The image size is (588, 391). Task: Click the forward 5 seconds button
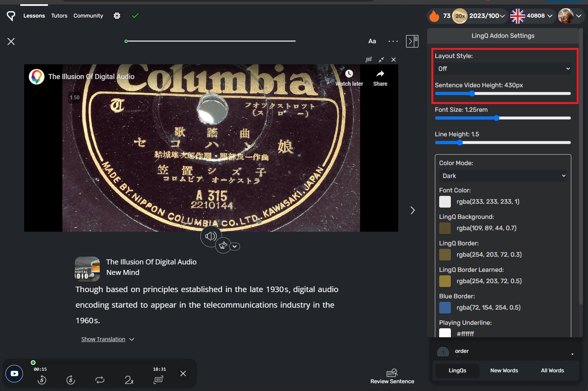coord(71,380)
